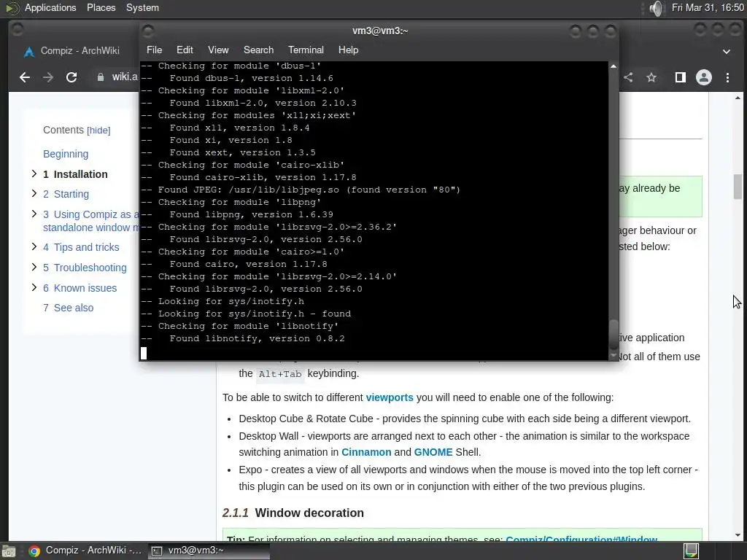Click the workspace switcher in bottom panel
This screenshot has width=747, height=560.
(x=691, y=551)
